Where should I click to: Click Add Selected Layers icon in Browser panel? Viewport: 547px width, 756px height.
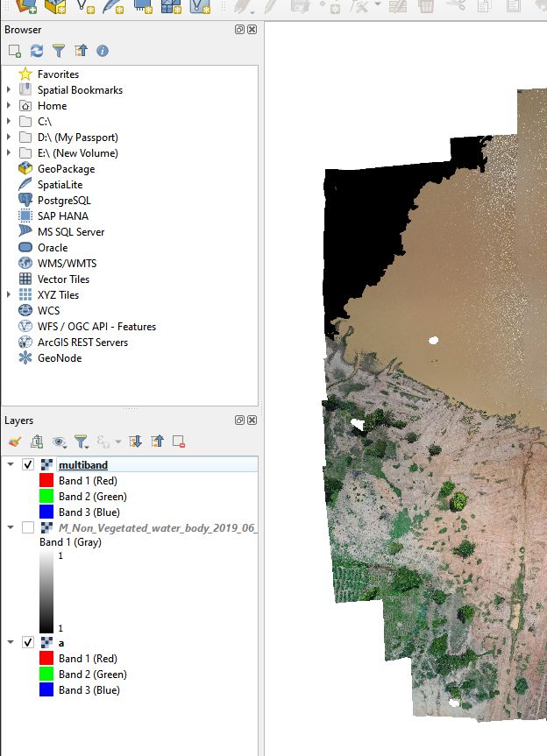pyautogui.click(x=15, y=51)
